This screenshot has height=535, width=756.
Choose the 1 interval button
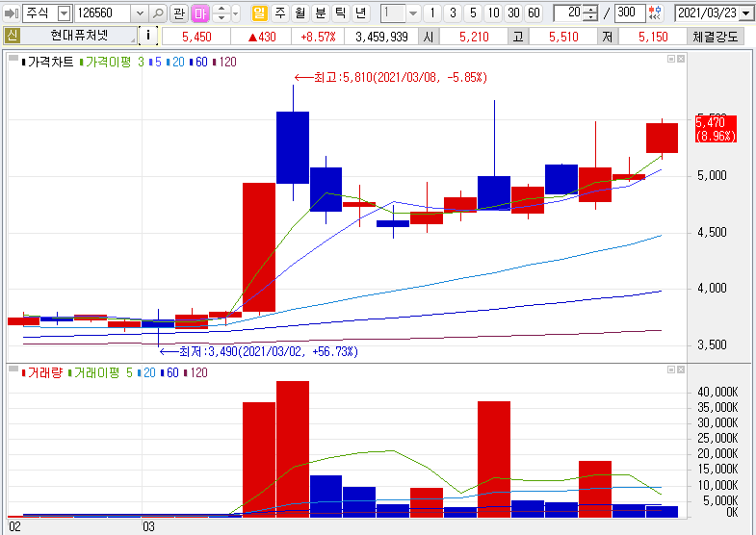(x=432, y=13)
